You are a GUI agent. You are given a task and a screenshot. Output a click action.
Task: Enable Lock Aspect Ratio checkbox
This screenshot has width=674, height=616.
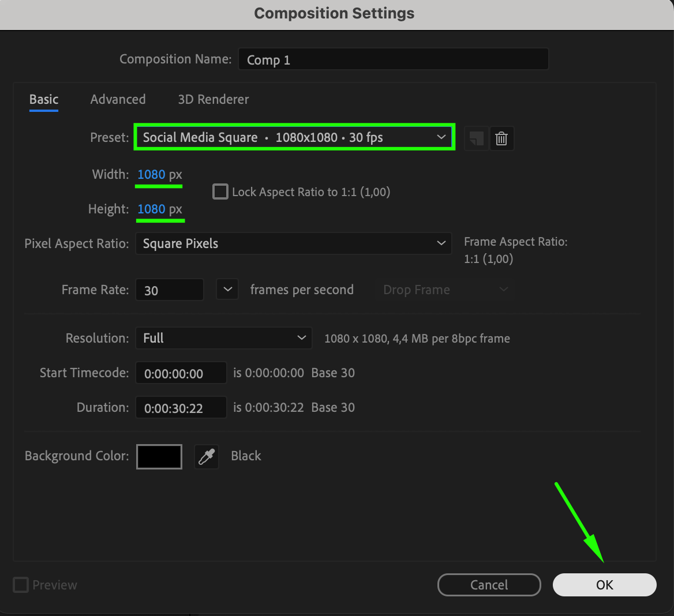point(220,191)
